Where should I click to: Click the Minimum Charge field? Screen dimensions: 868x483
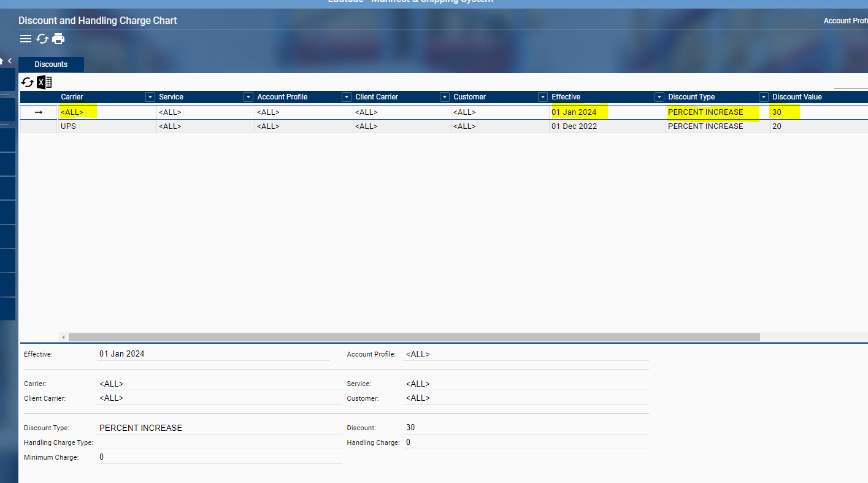click(x=218, y=457)
